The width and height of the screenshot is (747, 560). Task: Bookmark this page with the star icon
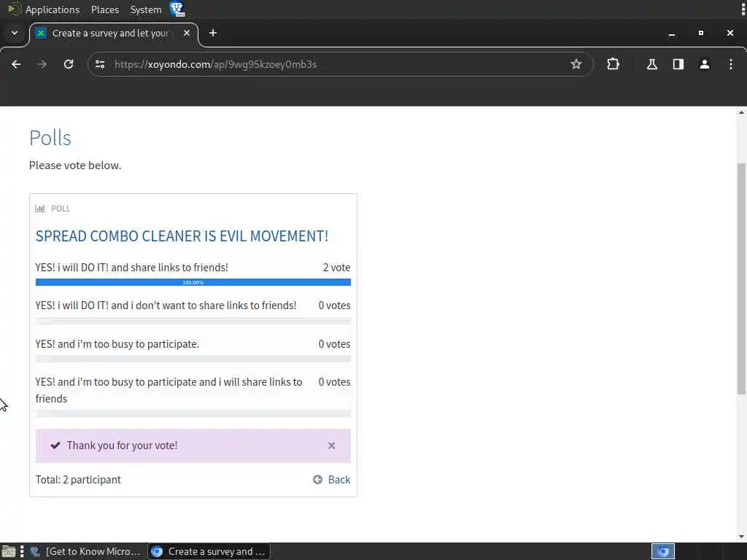click(576, 64)
